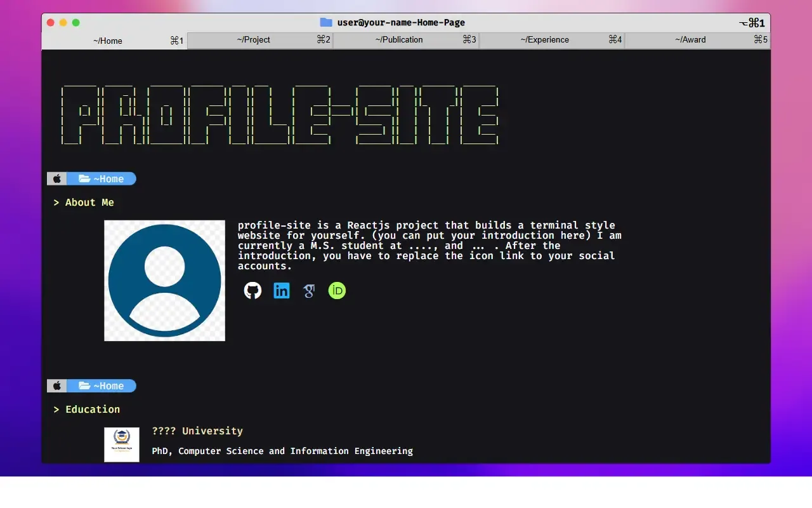
Task: Click the university logo thumbnail
Action: 122,444
